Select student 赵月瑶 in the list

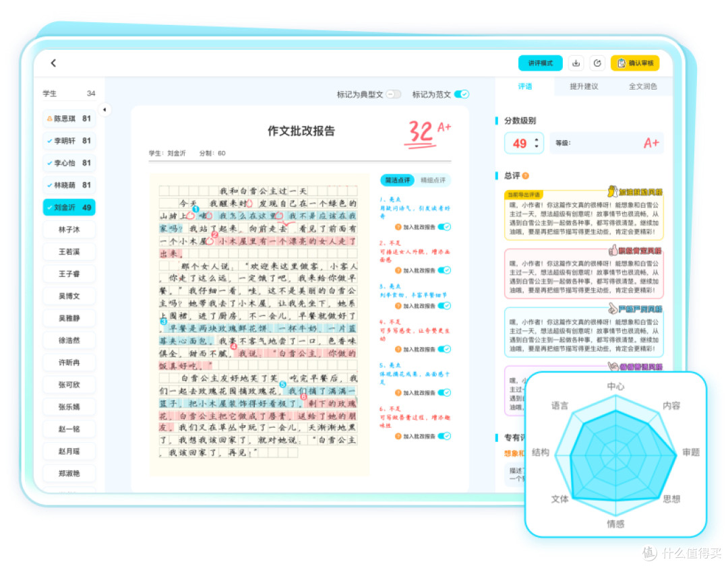pyautogui.click(x=69, y=451)
